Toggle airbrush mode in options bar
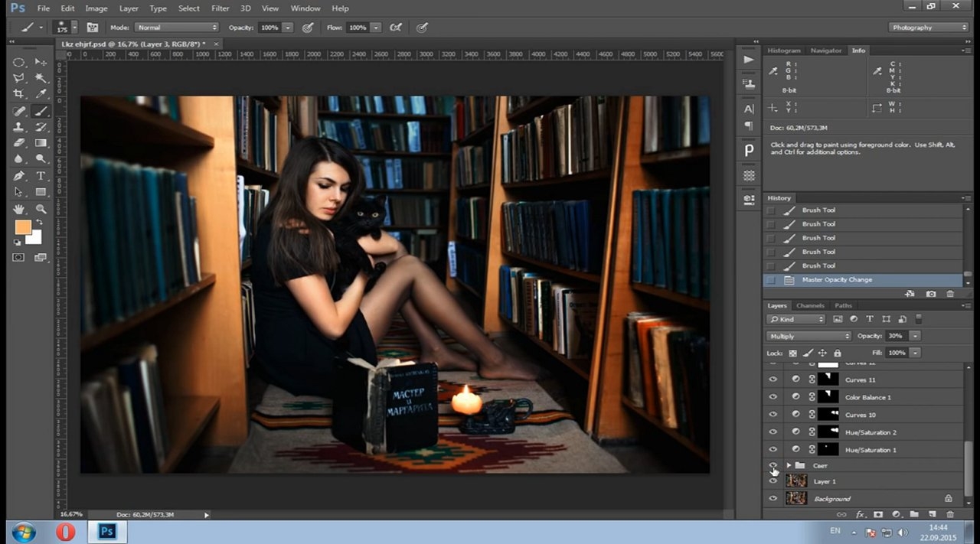The width and height of the screenshot is (980, 544). (396, 28)
